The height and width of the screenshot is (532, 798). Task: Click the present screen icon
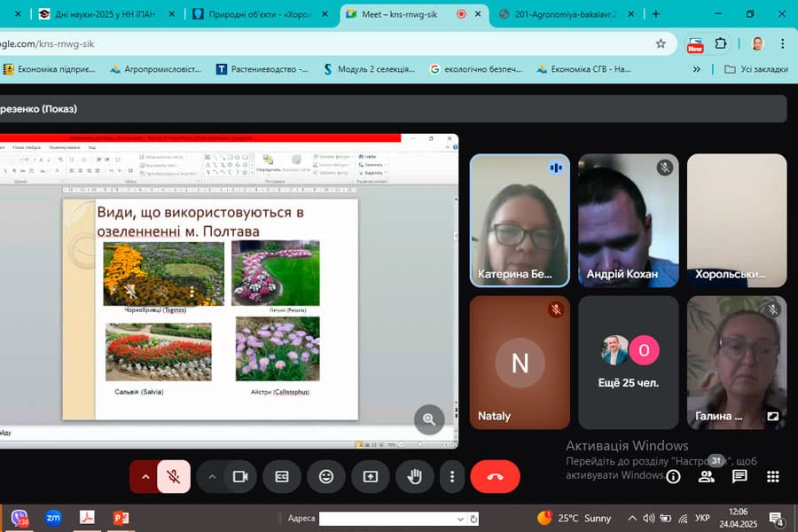[370, 476]
